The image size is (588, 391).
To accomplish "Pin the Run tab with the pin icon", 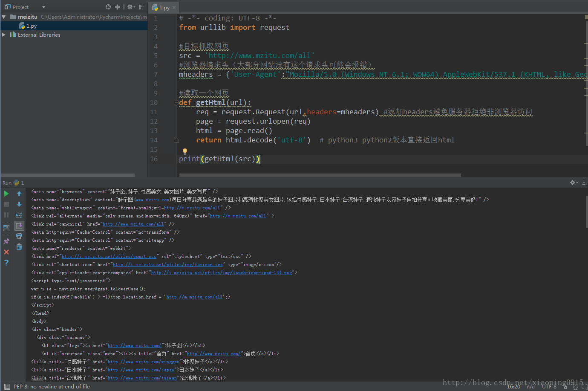I will pyautogui.click(x=6, y=241).
